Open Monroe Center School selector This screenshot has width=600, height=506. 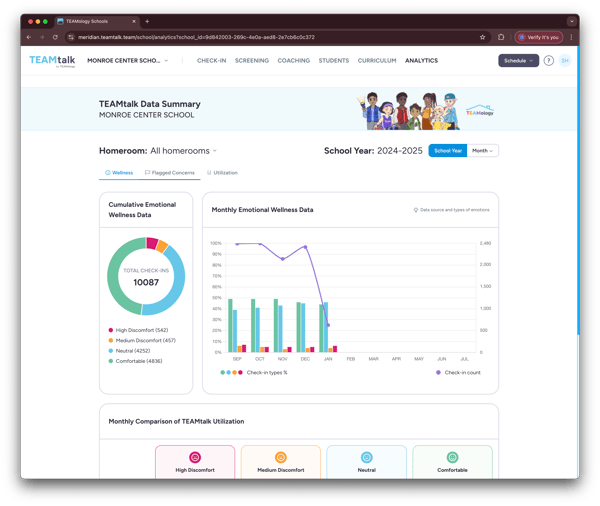point(127,60)
